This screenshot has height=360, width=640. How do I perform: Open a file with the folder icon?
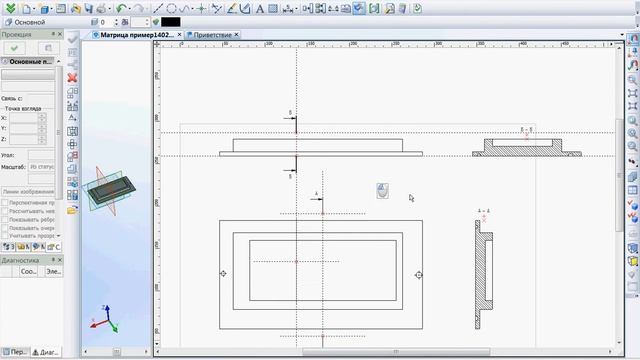tap(75, 8)
